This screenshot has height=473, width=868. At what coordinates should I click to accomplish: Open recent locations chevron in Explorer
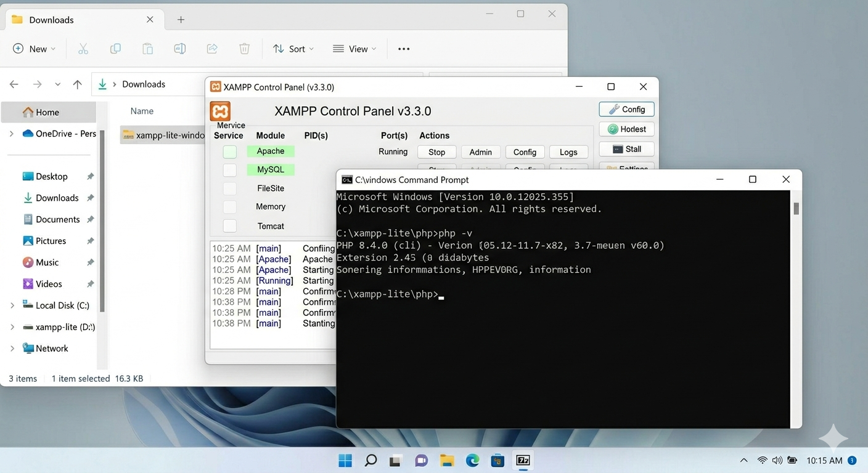[x=57, y=84]
